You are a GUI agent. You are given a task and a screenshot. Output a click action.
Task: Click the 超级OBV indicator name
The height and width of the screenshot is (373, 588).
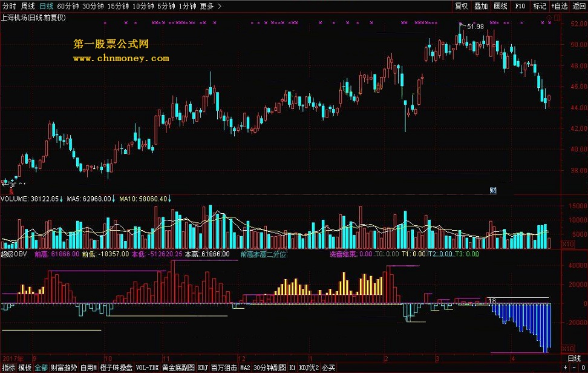(13, 254)
